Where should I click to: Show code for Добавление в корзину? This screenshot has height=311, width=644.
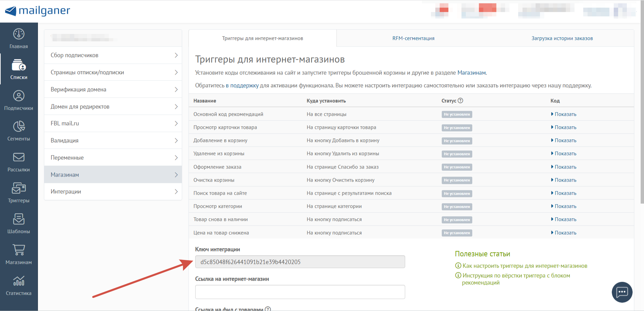(563, 140)
